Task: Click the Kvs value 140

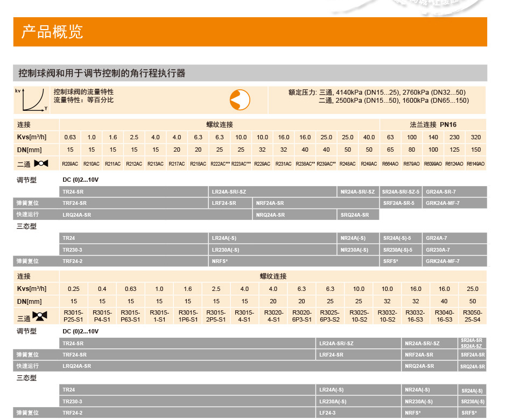Action: pos(433,137)
